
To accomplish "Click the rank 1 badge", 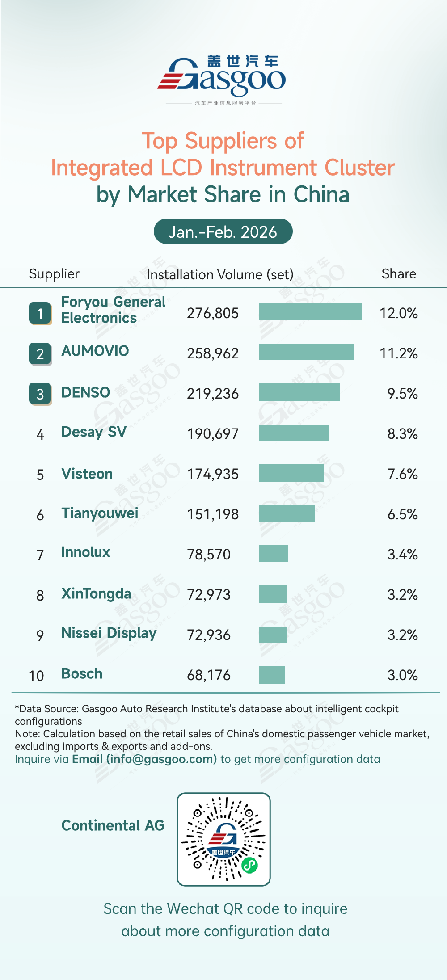I will [40, 313].
